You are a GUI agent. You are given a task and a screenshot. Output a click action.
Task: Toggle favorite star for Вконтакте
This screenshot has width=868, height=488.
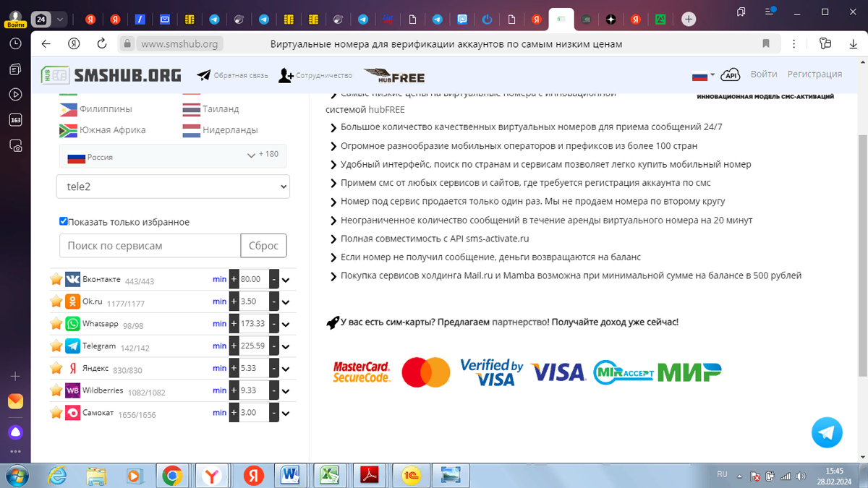pos(56,279)
